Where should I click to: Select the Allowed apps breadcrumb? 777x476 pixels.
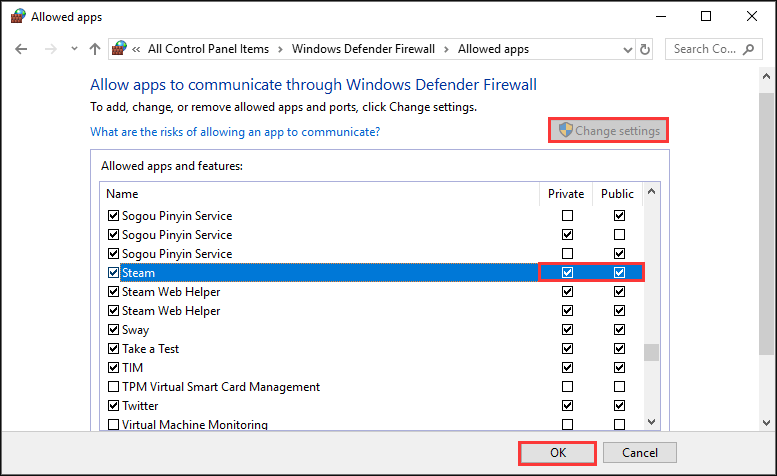pos(493,49)
